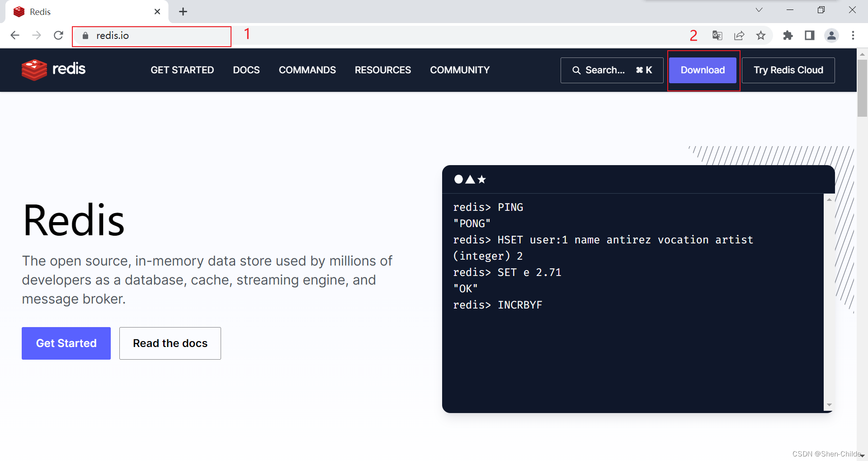Click the Download button
The width and height of the screenshot is (868, 461).
coord(703,70)
